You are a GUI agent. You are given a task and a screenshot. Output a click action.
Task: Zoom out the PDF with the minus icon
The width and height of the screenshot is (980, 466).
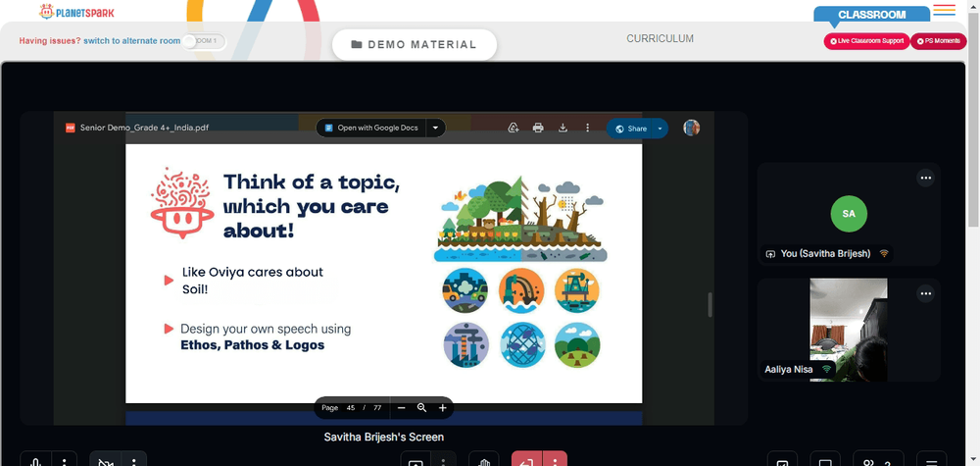[401, 408]
